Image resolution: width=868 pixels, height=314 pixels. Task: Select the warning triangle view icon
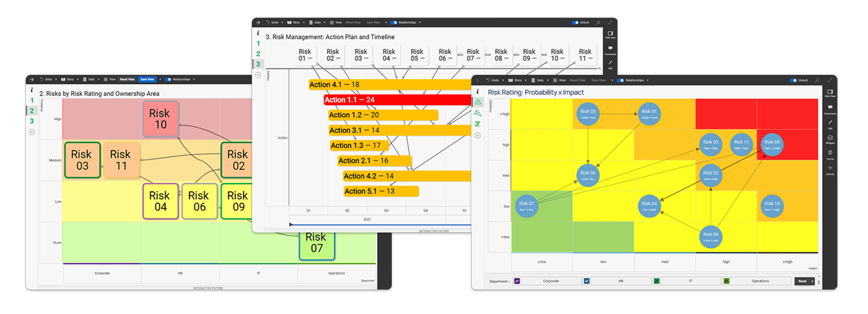click(x=477, y=102)
